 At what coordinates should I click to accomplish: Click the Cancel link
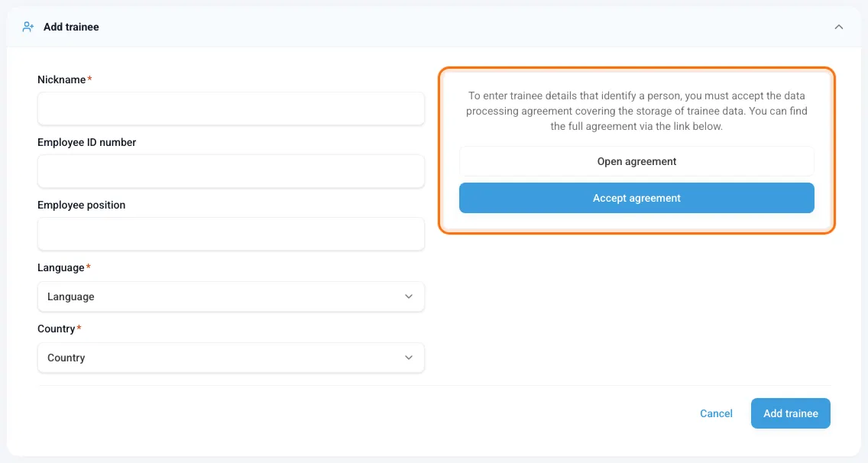click(x=716, y=413)
